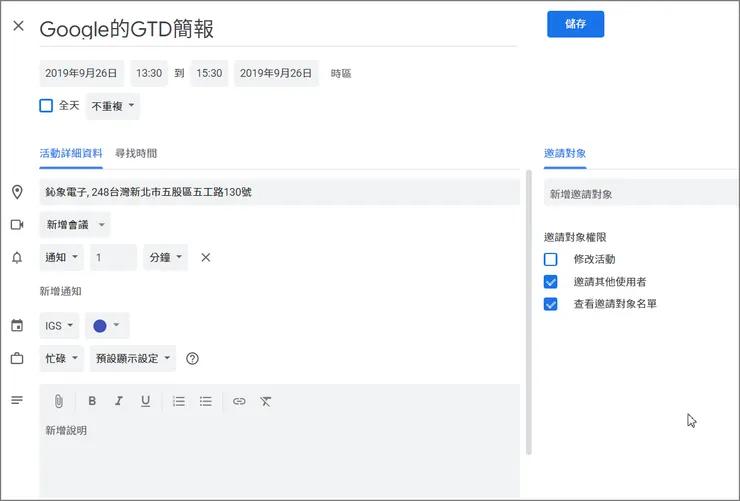Image resolution: width=740 pixels, height=501 pixels.
Task: Insert a numbered list
Action: click(178, 401)
